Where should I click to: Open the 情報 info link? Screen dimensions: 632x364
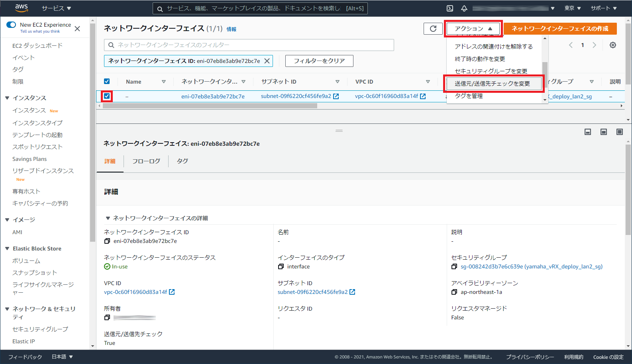point(232,29)
